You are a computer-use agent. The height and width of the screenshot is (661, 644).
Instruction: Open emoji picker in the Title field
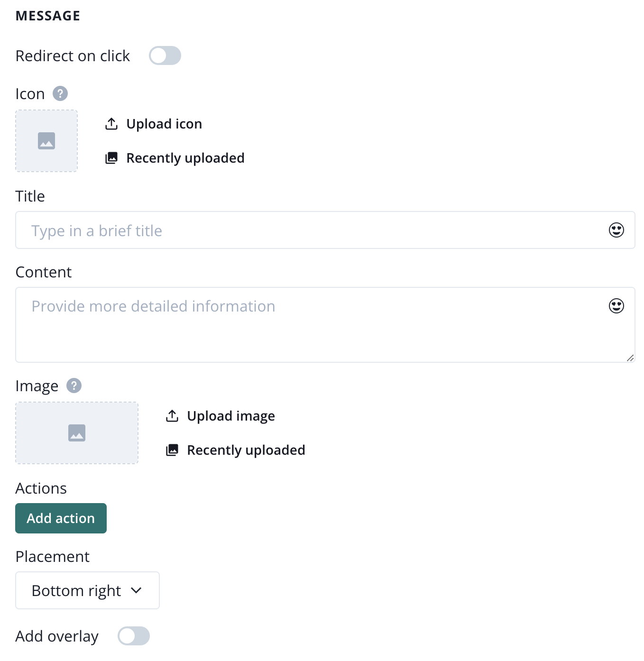point(616,230)
